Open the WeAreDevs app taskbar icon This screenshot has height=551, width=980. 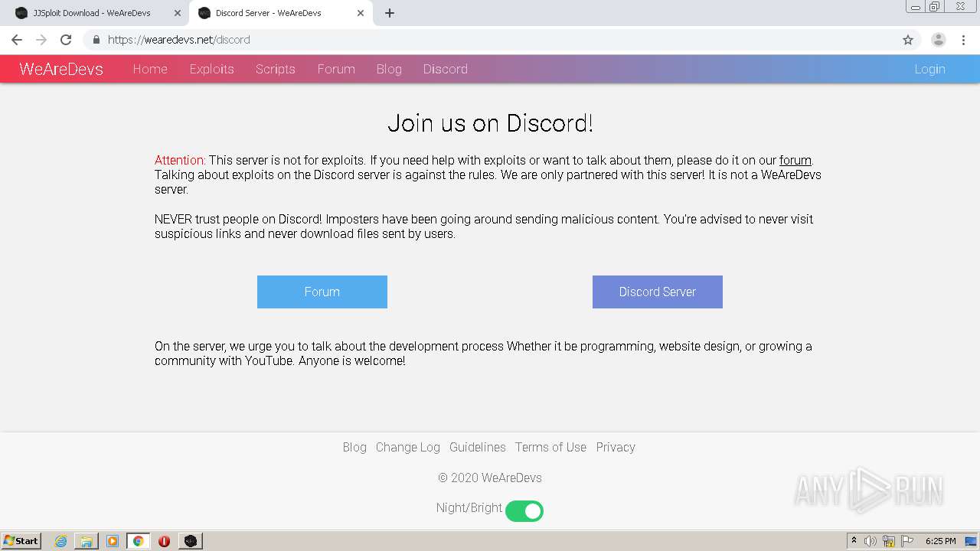191,541
